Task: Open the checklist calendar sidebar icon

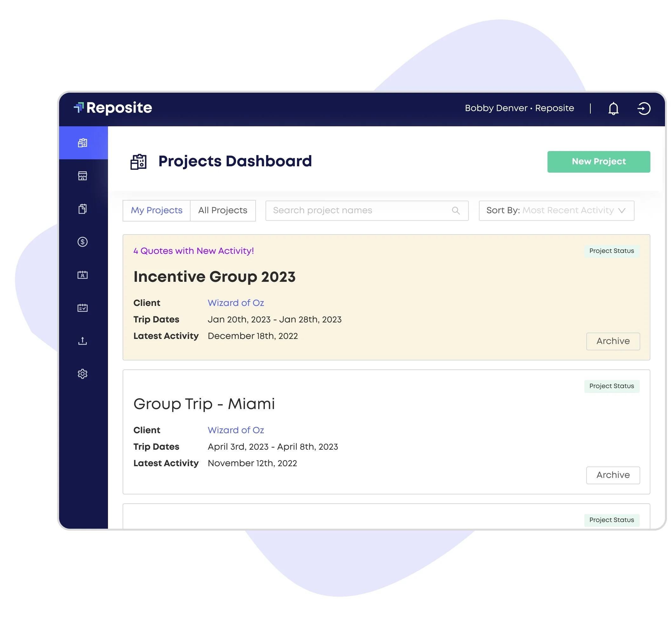Action: coord(83,308)
